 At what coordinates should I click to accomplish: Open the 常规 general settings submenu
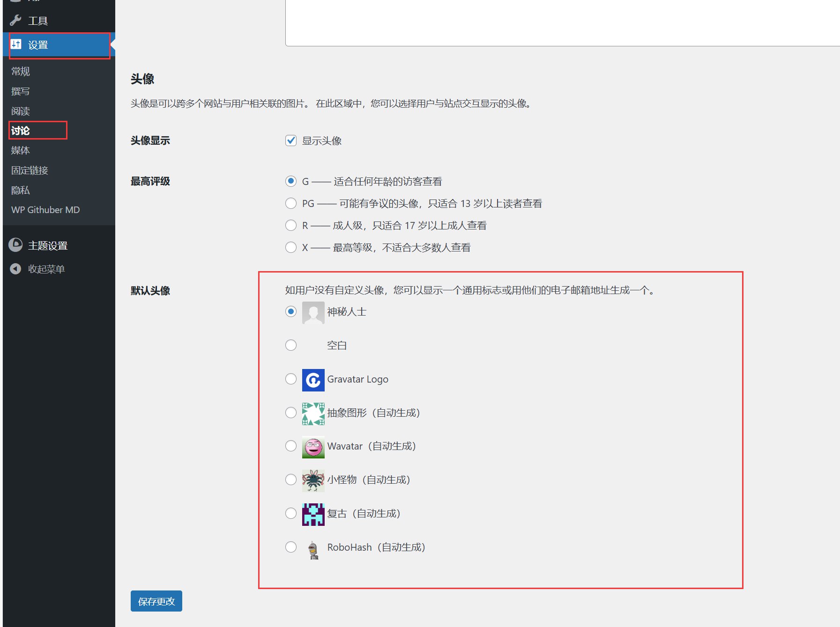pos(21,71)
